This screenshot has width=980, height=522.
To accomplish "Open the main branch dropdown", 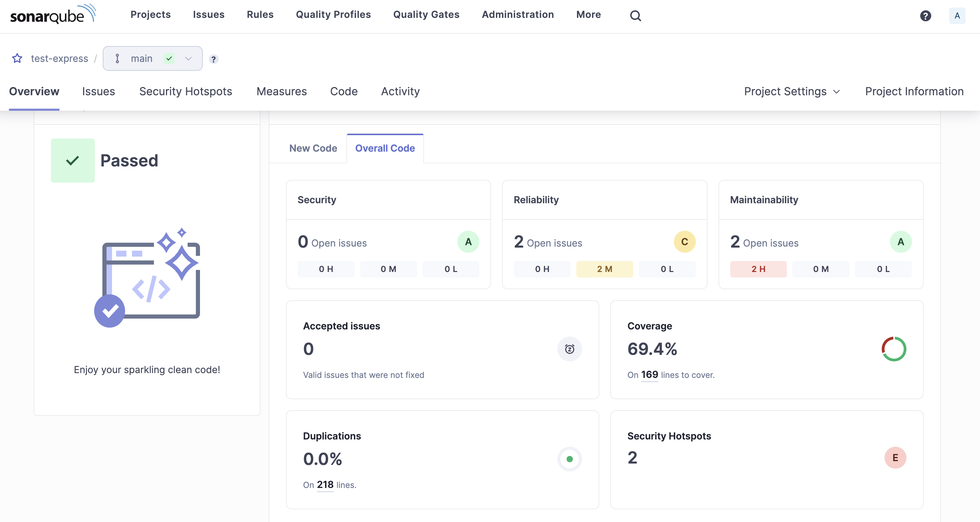I will tap(153, 58).
